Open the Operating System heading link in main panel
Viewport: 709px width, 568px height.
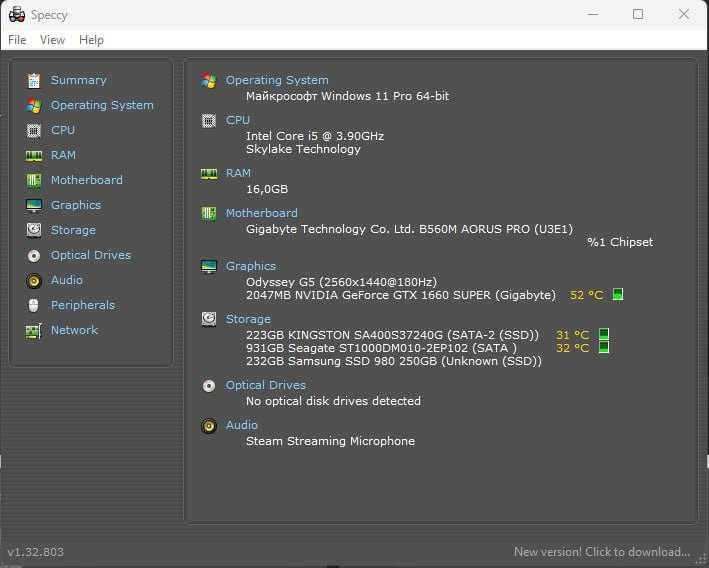(277, 80)
